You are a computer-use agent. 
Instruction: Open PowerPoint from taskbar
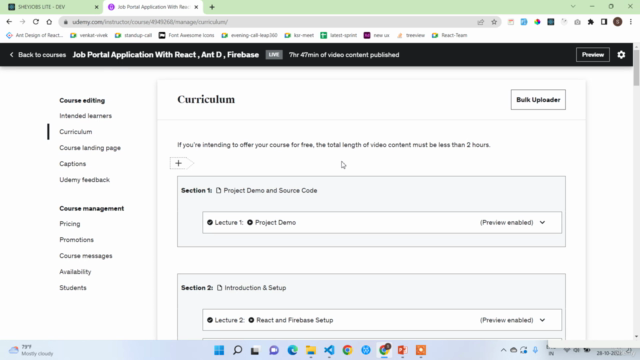click(402, 350)
